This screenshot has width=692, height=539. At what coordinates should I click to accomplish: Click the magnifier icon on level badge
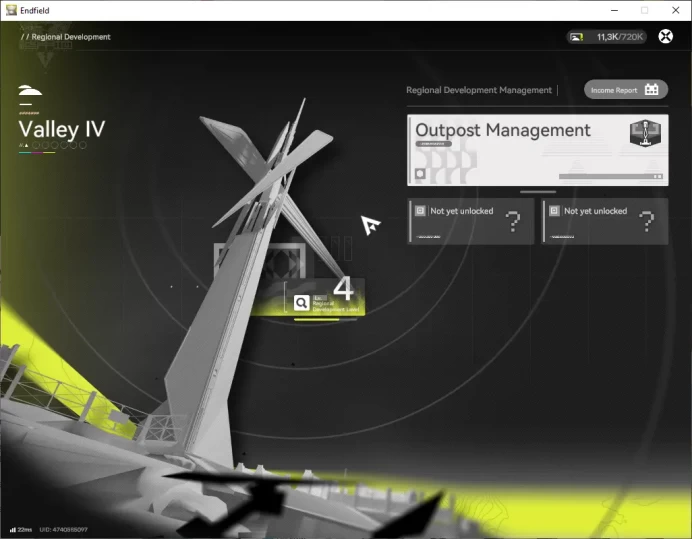pos(301,303)
